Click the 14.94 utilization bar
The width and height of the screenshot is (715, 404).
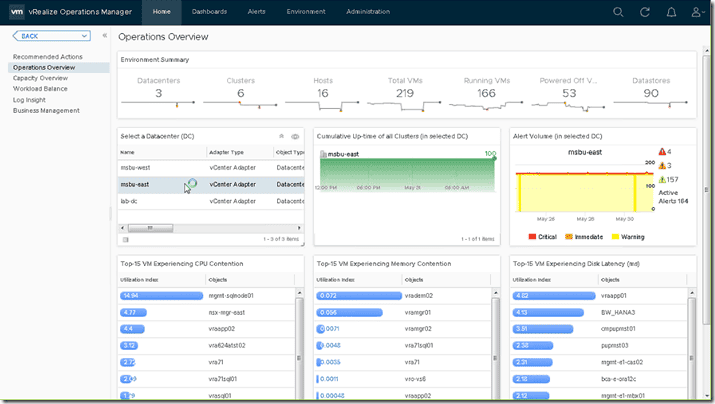[161, 295]
